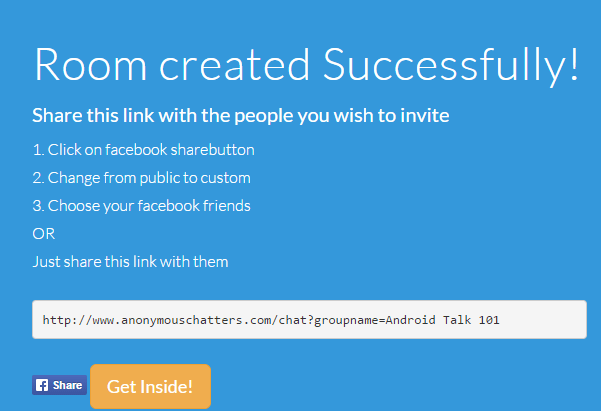This screenshot has width=601, height=411.
Task: Click 'Just share this link with them' text
Action: click(130, 262)
